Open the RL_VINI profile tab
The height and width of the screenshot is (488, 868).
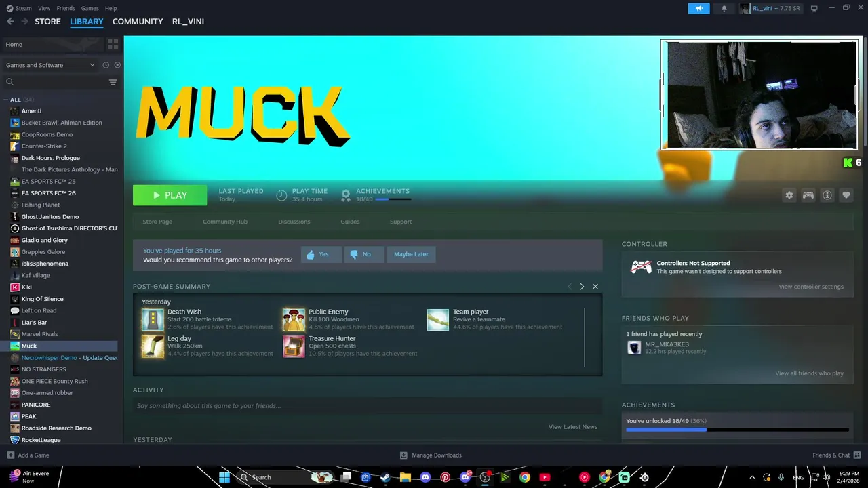point(188,22)
